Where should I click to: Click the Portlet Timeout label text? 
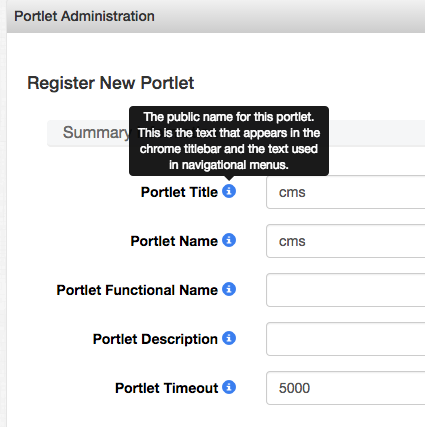[166, 388]
